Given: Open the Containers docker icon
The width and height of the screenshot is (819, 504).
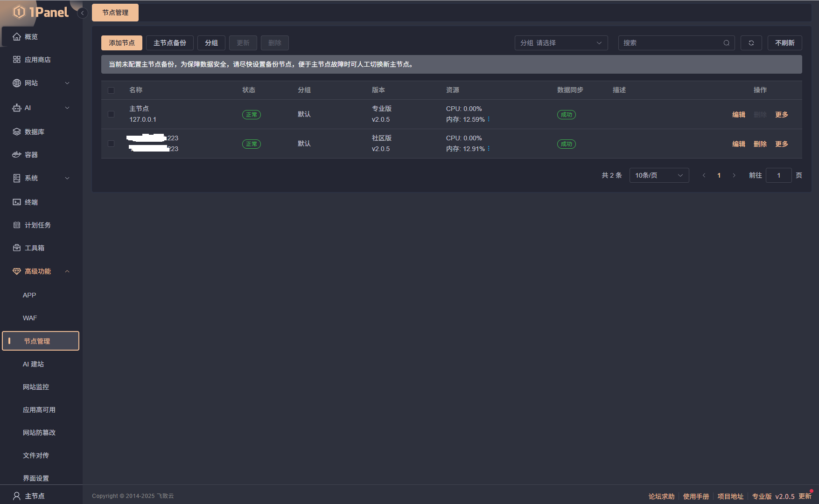Looking at the screenshot, I should coord(17,155).
